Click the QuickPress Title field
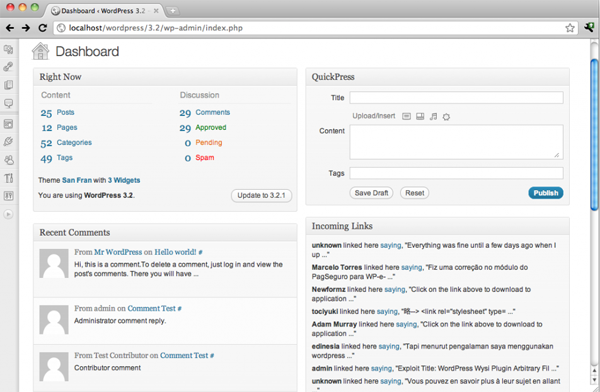This screenshot has height=392, width=600. tap(456, 98)
